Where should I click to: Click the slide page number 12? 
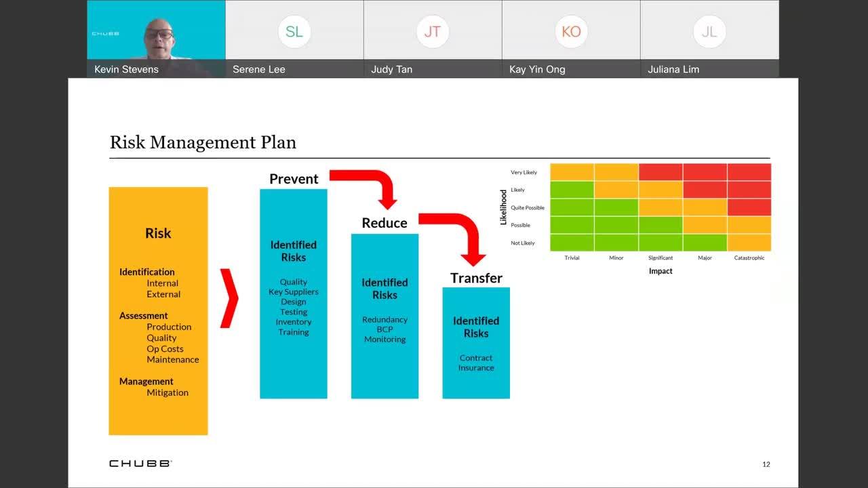coord(766,464)
